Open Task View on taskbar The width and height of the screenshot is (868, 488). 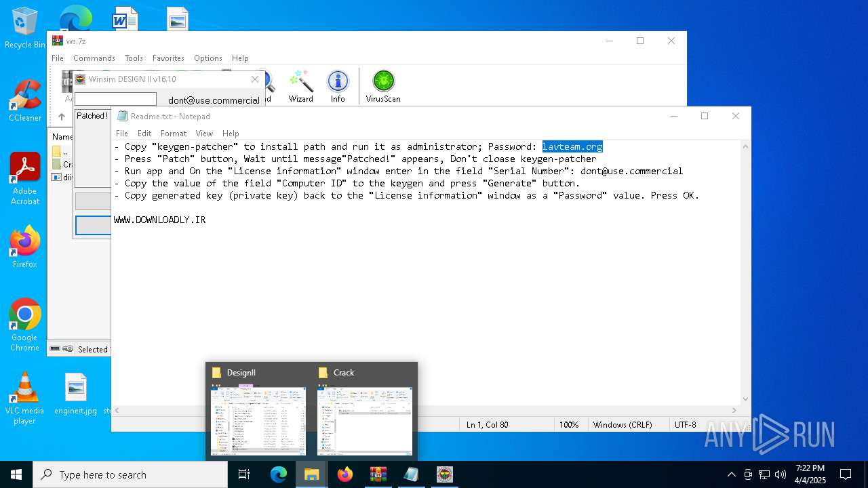pyautogui.click(x=244, y=474)
